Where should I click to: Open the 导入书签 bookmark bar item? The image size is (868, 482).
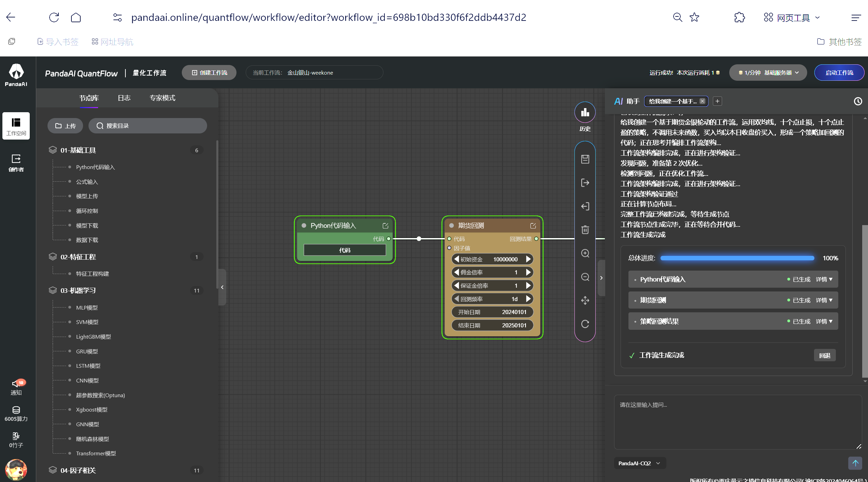pos(58,42)
